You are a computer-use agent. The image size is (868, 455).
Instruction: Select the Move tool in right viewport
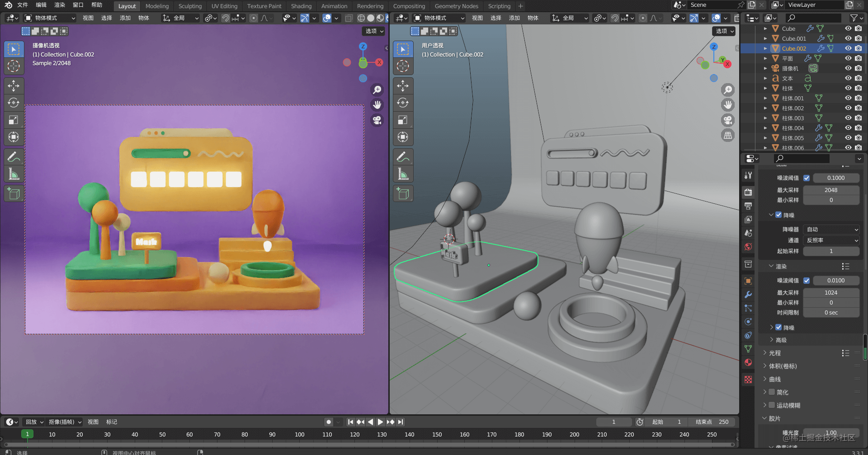point(403,85)
